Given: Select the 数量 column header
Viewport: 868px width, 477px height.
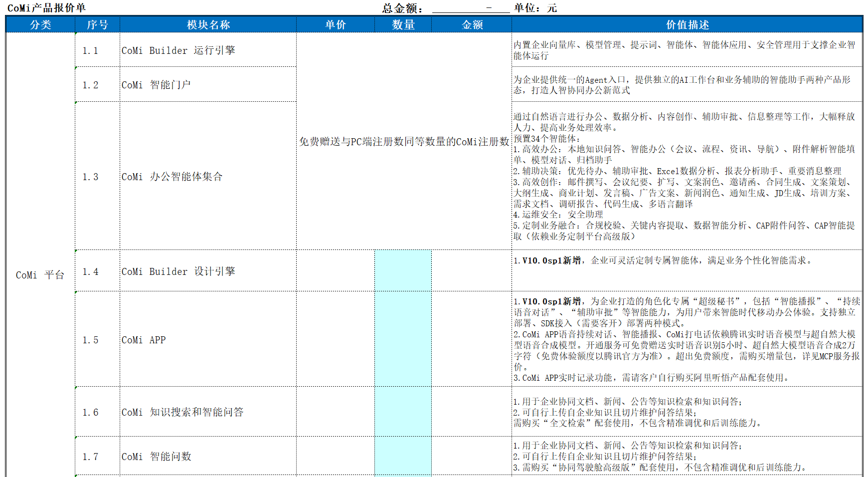Looking at the screenshot, I should [x=403, y=24].
